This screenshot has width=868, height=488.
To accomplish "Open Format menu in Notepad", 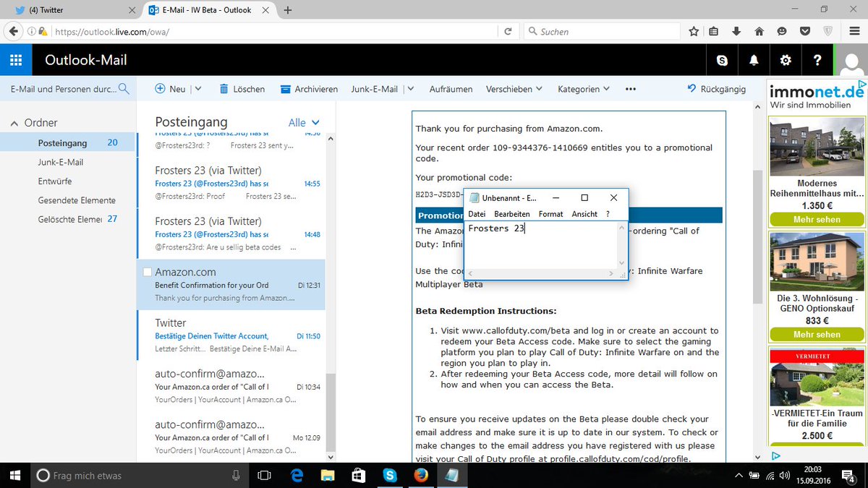I will pos(550,214).
